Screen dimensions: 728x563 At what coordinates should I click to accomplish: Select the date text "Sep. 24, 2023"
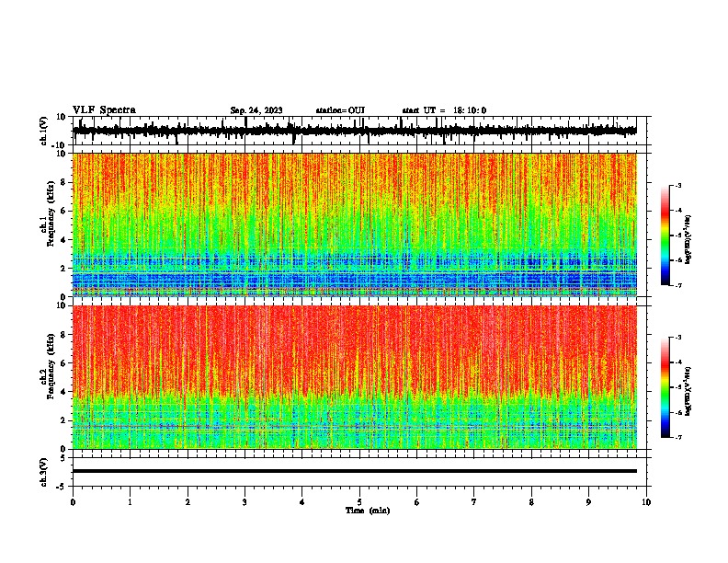(256, 110)
